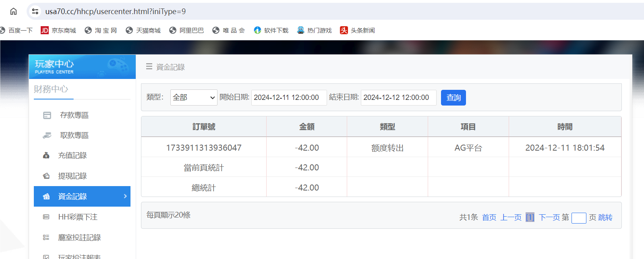644x259 pixels.
Task: Click the 資金記錄 bank icon
Action: (46, 197)
